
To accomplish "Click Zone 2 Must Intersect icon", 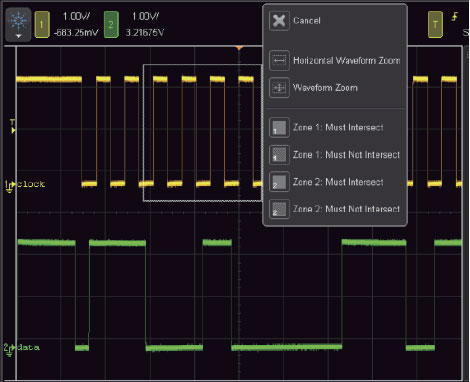I will pyautogui.click(x=279, y=182).
